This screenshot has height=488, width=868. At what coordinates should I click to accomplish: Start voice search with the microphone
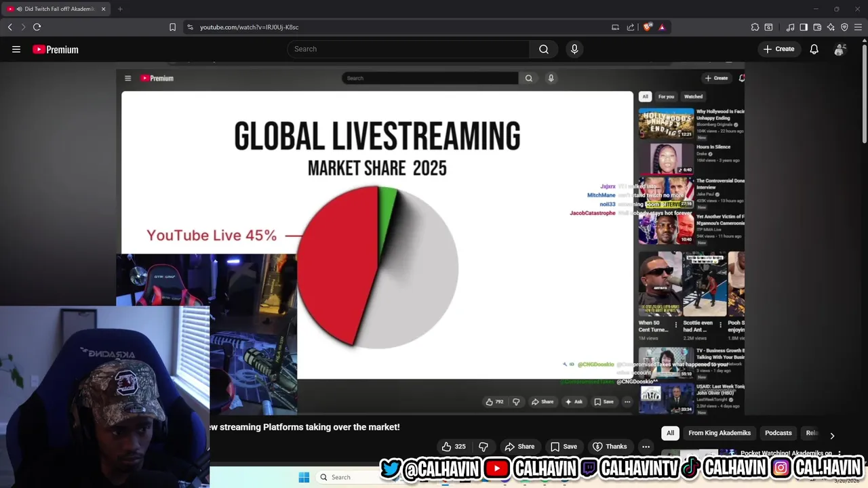click(574, 49)
